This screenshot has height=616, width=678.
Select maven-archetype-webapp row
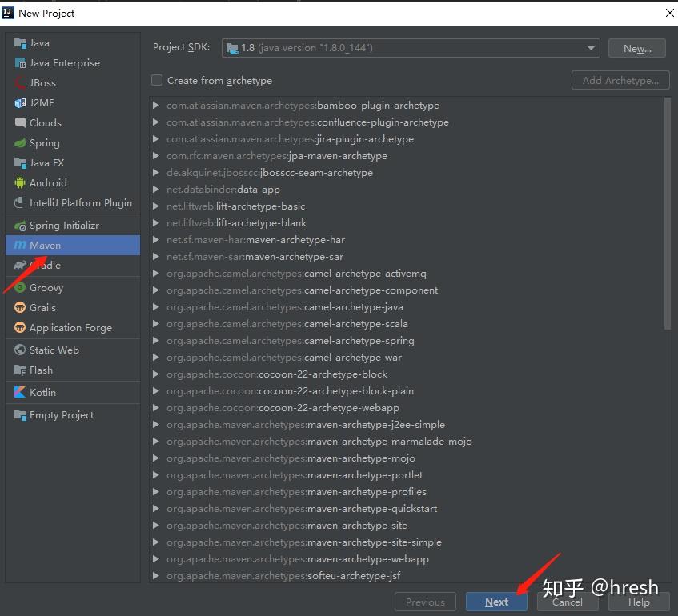[408, 559]
